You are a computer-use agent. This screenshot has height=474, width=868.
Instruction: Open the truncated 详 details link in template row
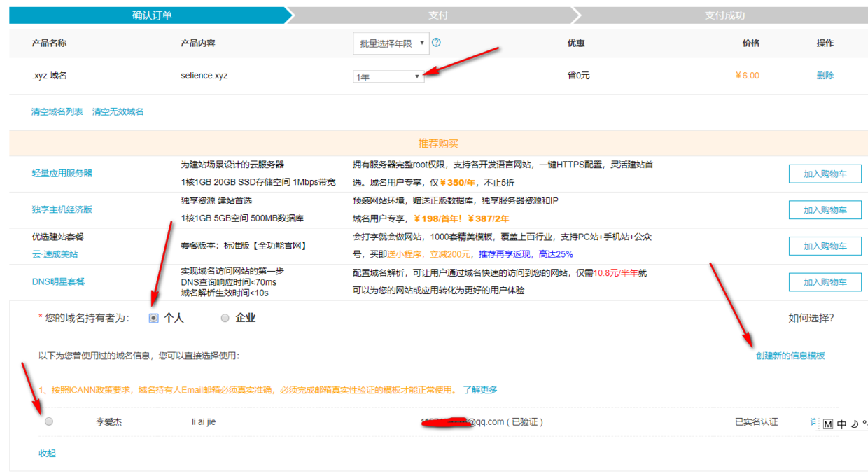pyautogui.click(x=813, y=422)
